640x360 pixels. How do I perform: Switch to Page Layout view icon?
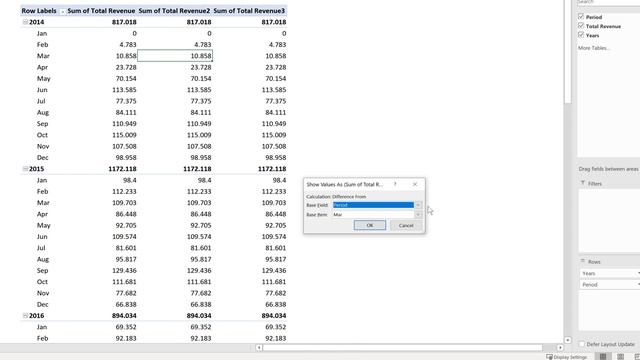coord(620,357)
